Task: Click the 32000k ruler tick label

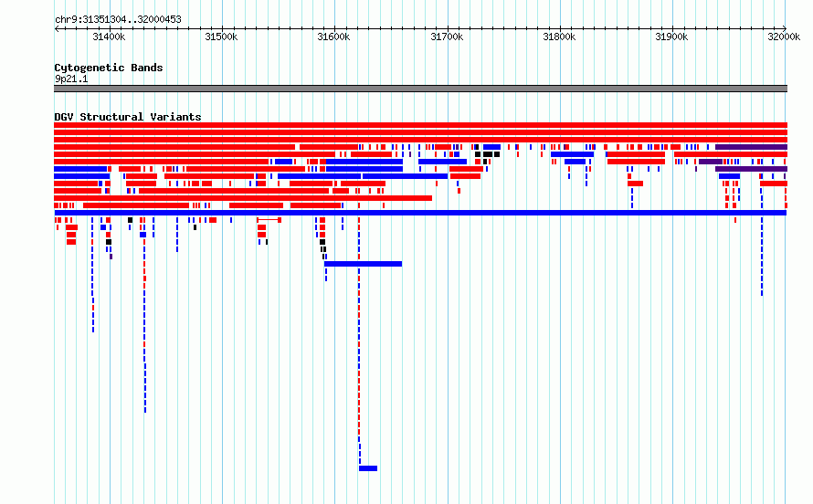Action: (784, 37)
